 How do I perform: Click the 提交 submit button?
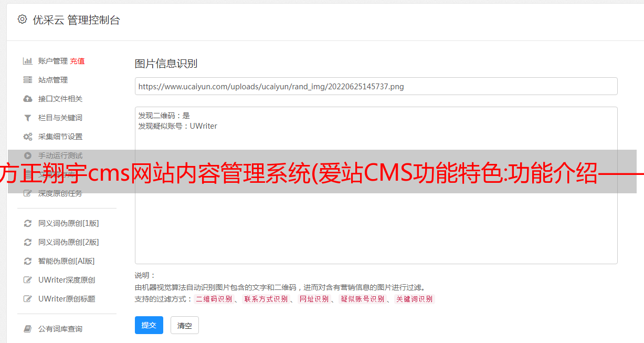[x=149, y=325]
